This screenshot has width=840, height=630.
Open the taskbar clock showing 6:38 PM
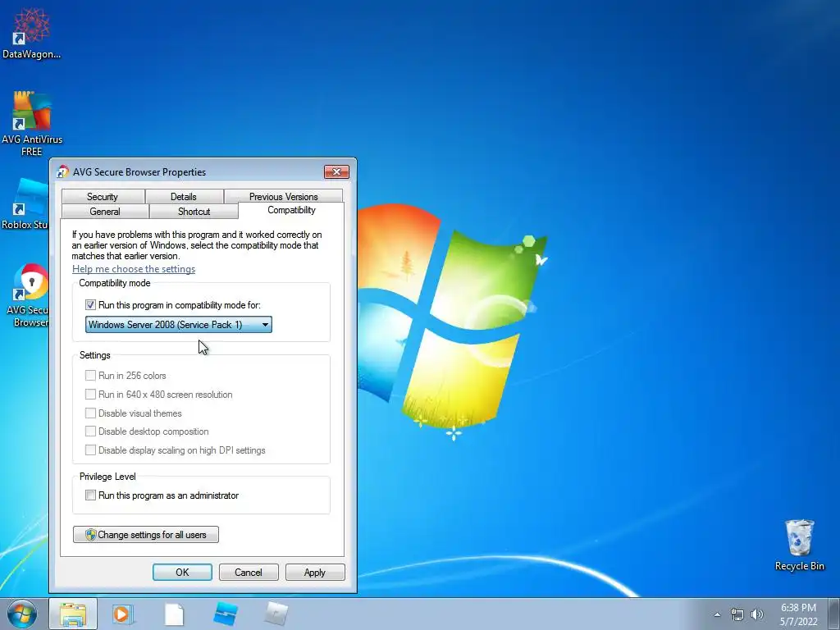798,614
